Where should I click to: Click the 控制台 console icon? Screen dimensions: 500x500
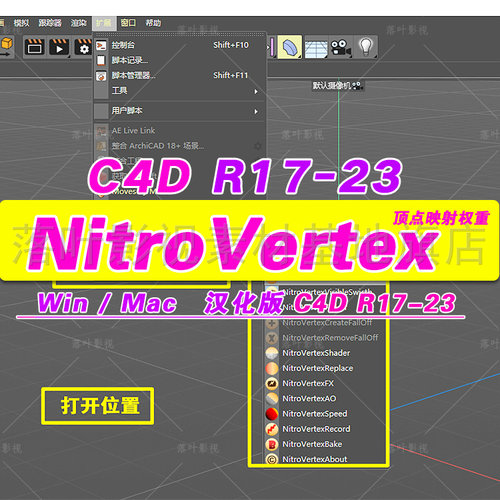coord(101,45)
